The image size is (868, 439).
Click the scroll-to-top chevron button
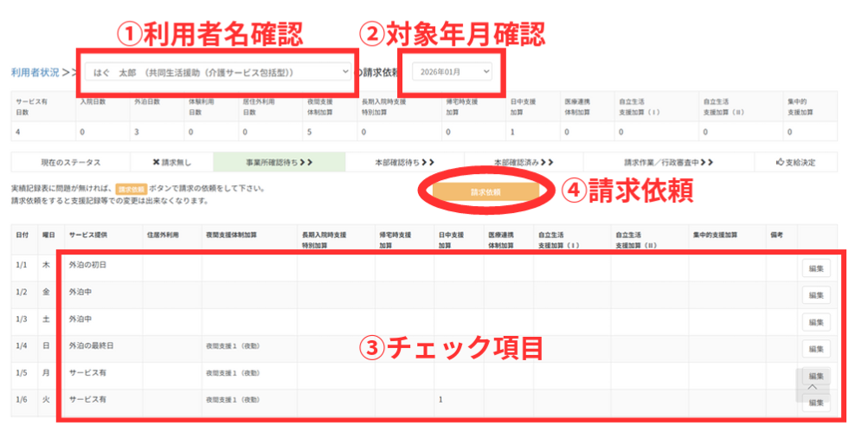click(813, 387)
